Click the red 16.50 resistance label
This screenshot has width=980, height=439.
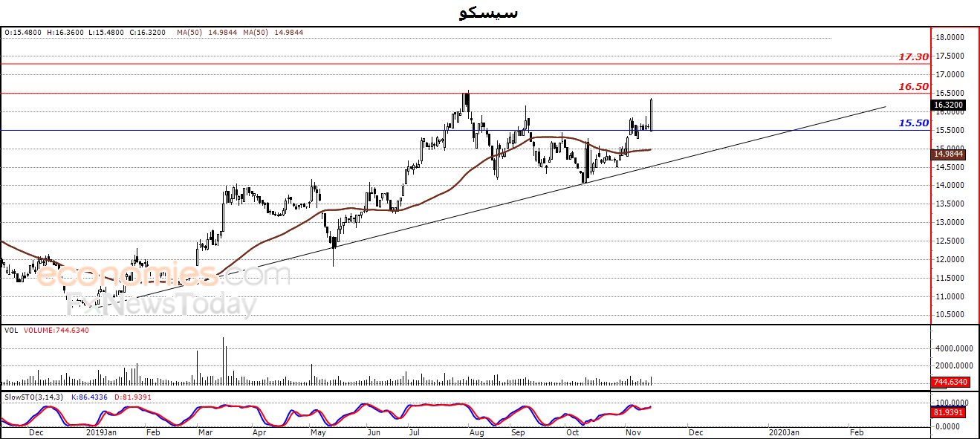tap(913, 87)
